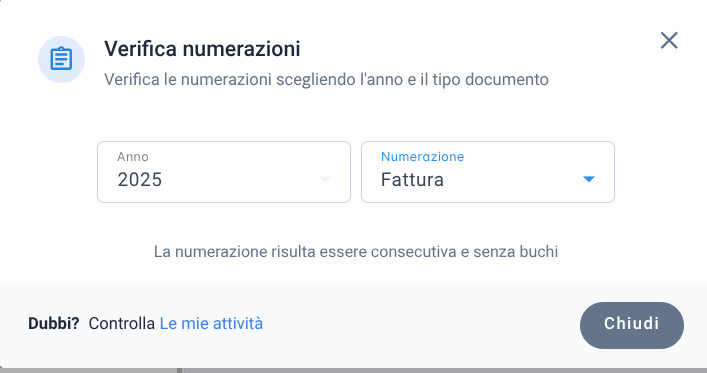This screenshot has width=707, height=373.
Task: Click the clipboard document icon
Action: [x=61, y=59]
